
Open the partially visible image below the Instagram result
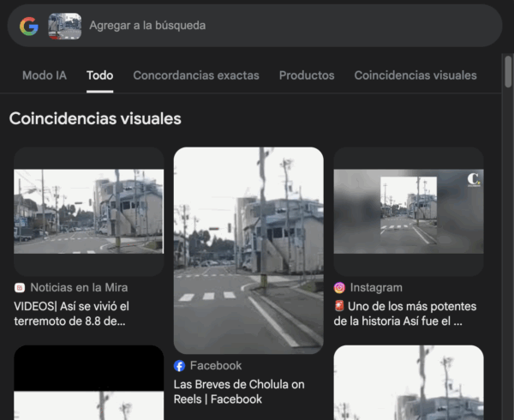[409, 382]
